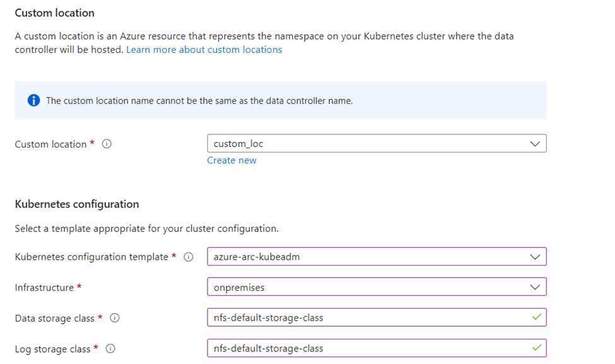Click the Kubernetes configuration heading

click(77, 204)
